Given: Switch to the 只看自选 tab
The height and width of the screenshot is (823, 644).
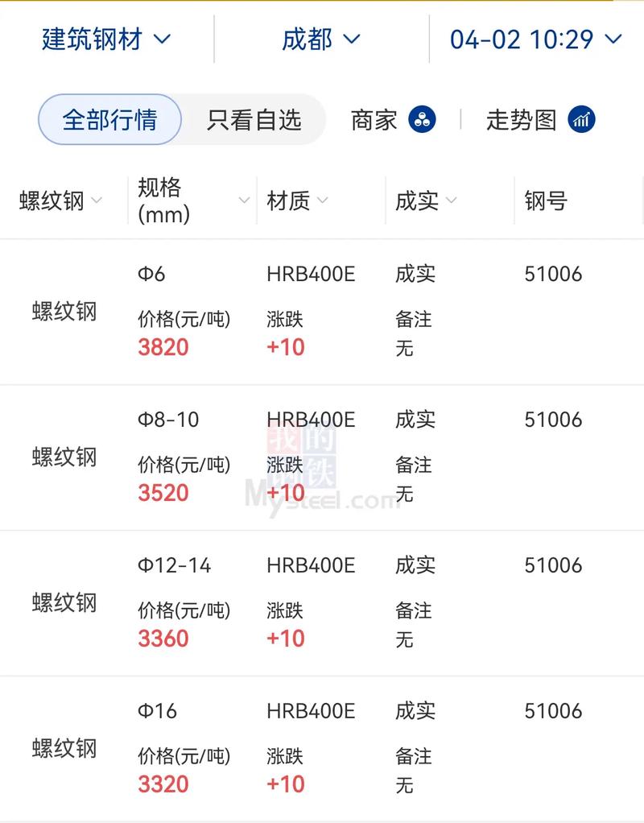Looking at the screenshot, I should click(x=256, y=118).
